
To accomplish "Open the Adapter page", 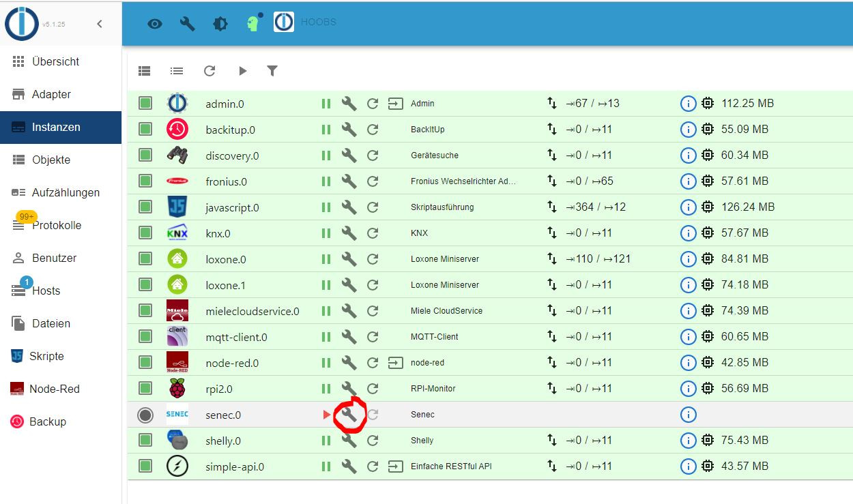I will 61,94.
